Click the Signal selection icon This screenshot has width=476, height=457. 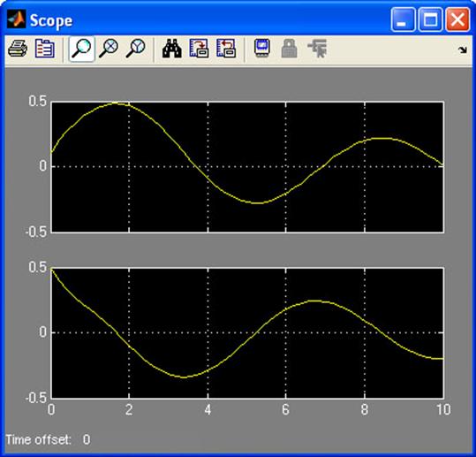pyautogui.click(x=317, y=49)
